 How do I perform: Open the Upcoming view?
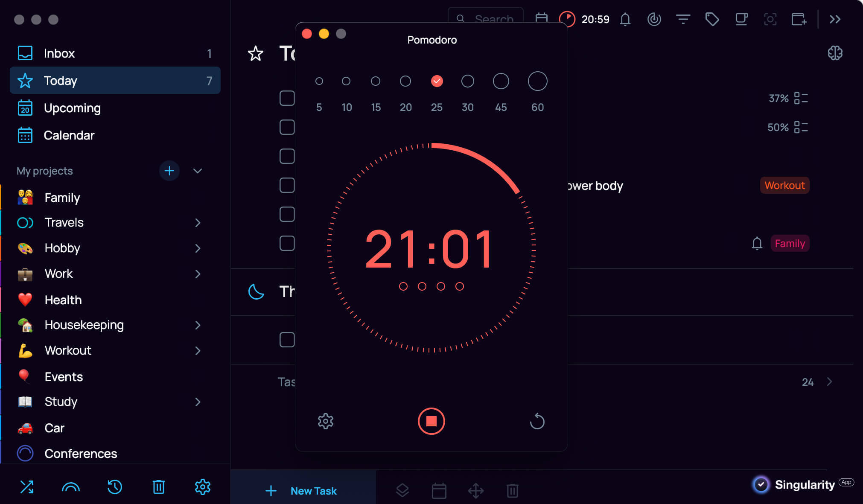tap(115, 108)
